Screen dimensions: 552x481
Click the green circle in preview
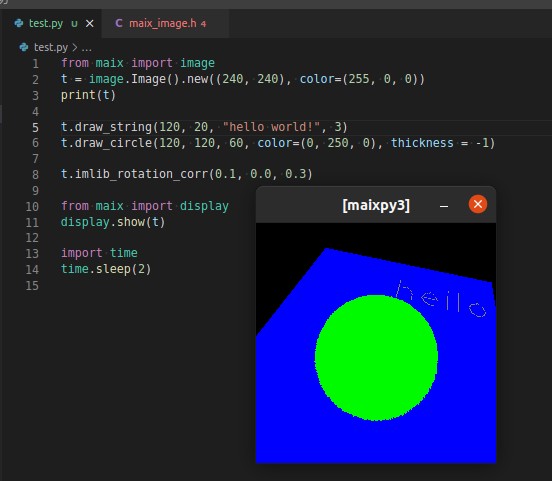click(x=376, y=358)
